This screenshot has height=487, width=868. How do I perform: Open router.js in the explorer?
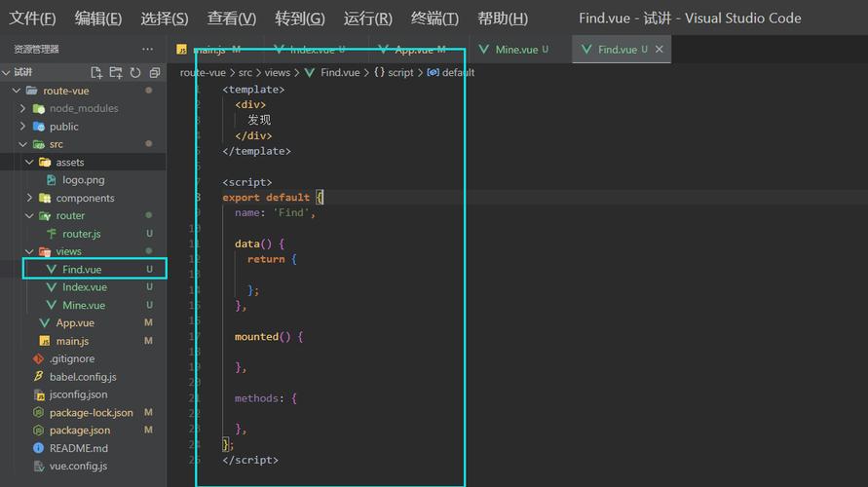coord(82,234)
